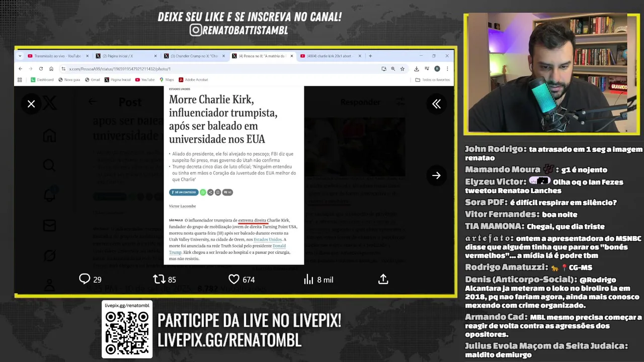Open the apps grid in bookmarks bar
This screenshot has height=362, width=644.
[x=20, y=79]
